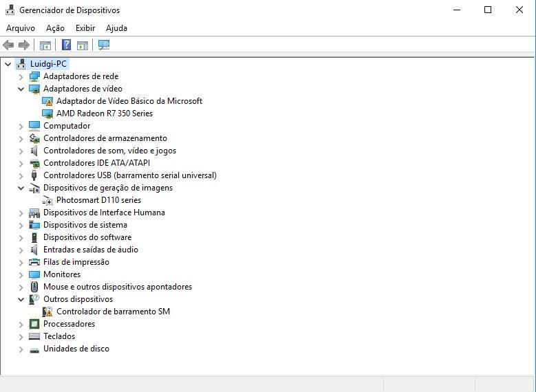536x392 pixels.
Task: Expand the Monitores category arrow
Action: point(21,275)
